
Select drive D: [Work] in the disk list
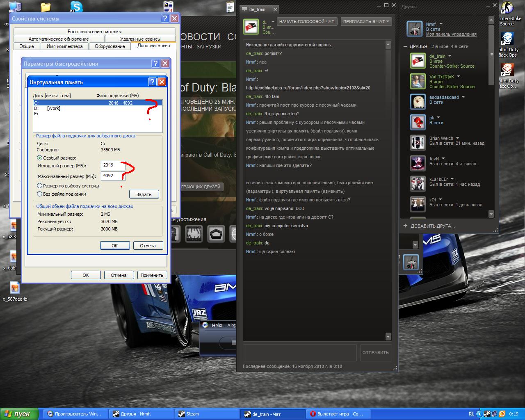[x=98, y=108]
